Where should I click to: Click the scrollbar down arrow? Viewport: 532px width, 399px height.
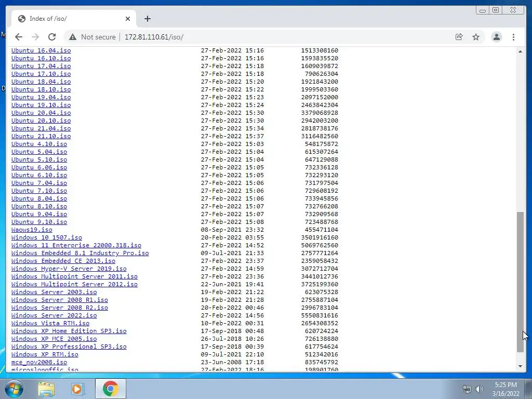pos(520,366)
